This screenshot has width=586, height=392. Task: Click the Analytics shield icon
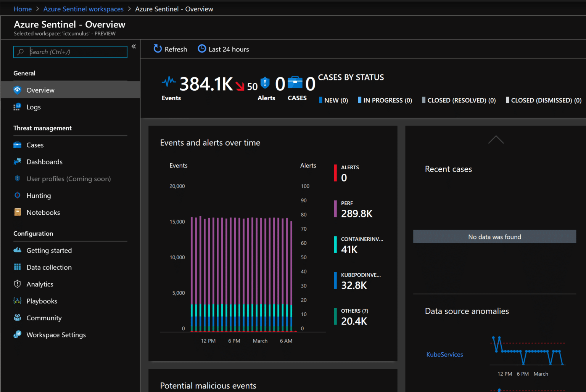[x=17, y=284]
